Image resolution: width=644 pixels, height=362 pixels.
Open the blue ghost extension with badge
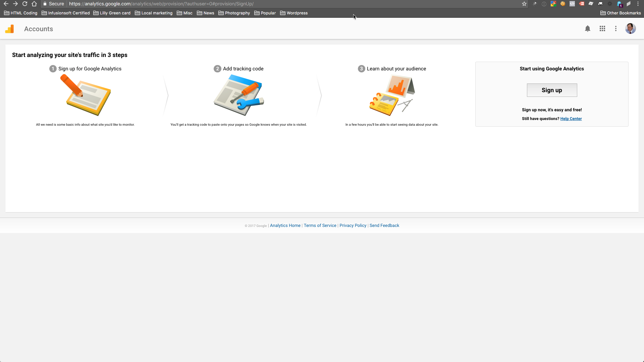point(620,4)
